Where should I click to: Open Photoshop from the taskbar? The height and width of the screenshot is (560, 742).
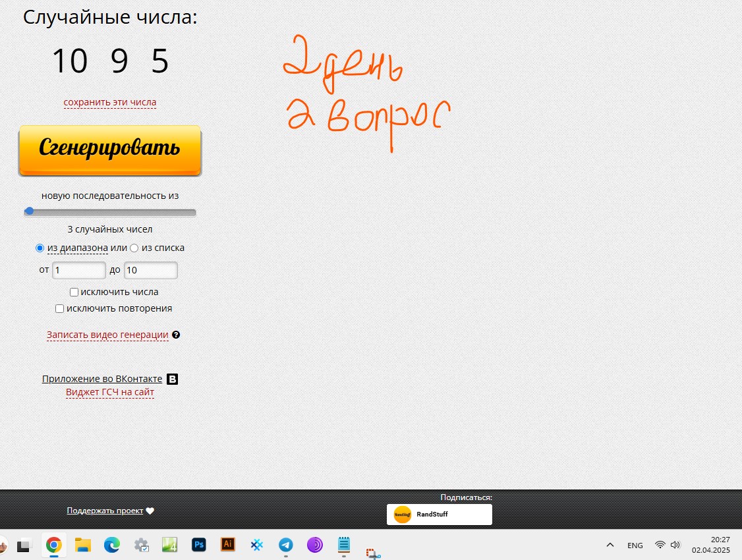pos(199,545)
